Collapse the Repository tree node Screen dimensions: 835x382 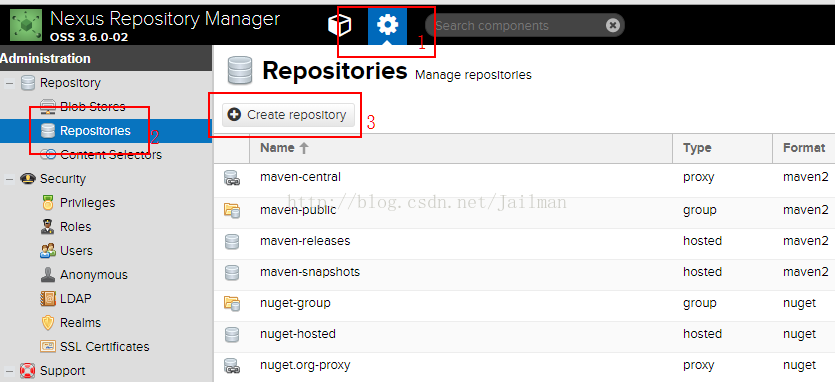[x=10, y=83]
